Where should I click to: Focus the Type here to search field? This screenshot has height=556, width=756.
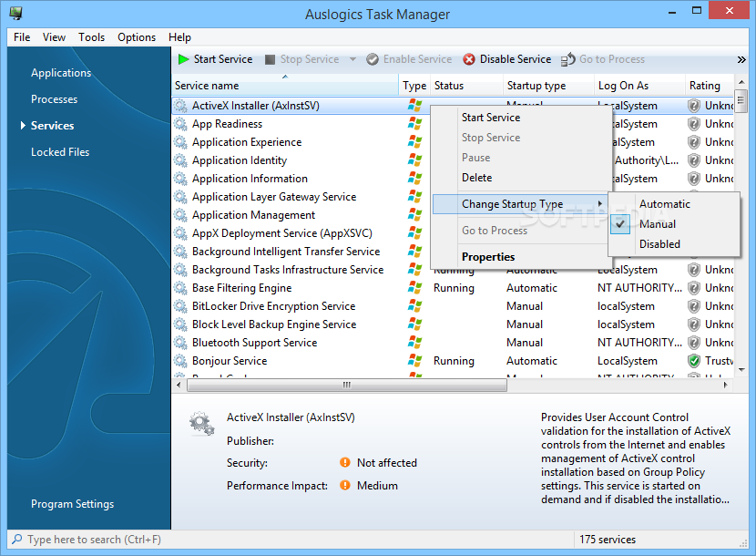(290, 539)
